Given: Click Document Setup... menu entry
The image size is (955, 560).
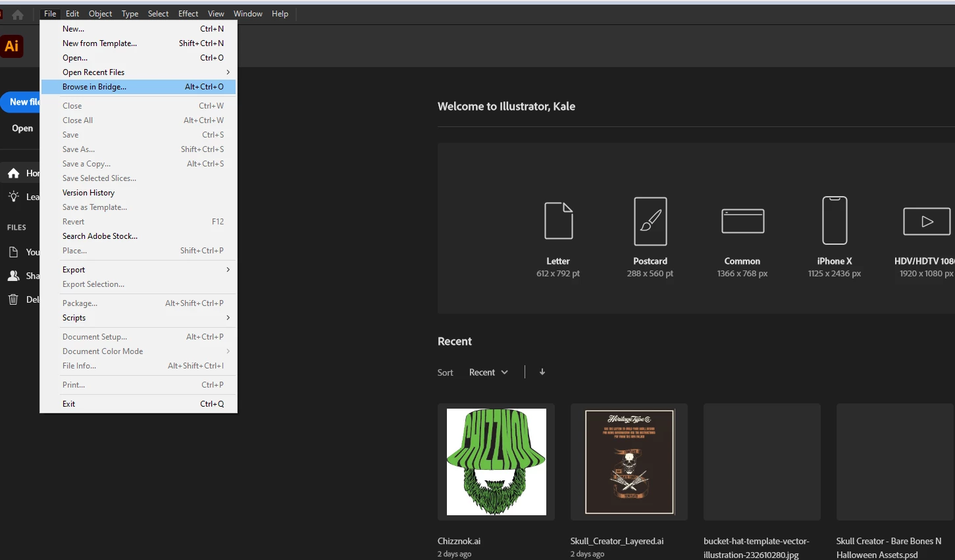Looking at the screenshot, I should (138, 337).
